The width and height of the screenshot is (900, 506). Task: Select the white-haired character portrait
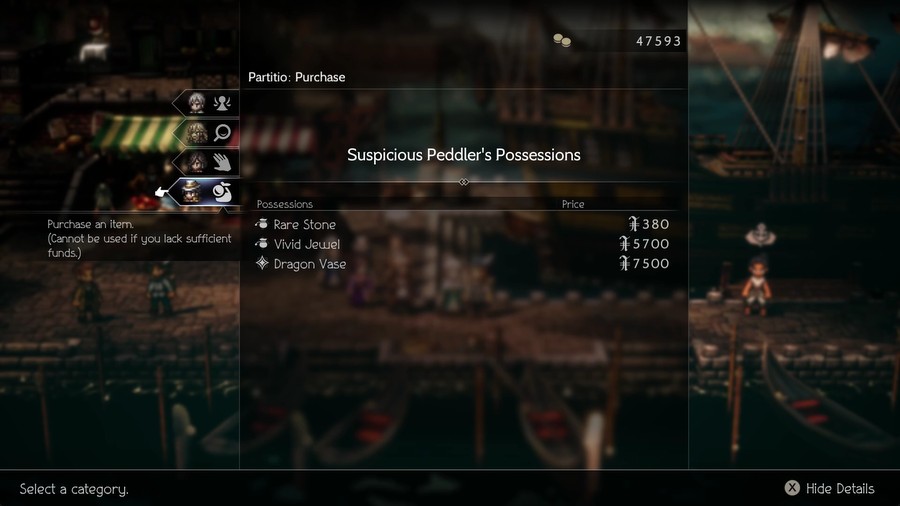(x=196, y=103)
